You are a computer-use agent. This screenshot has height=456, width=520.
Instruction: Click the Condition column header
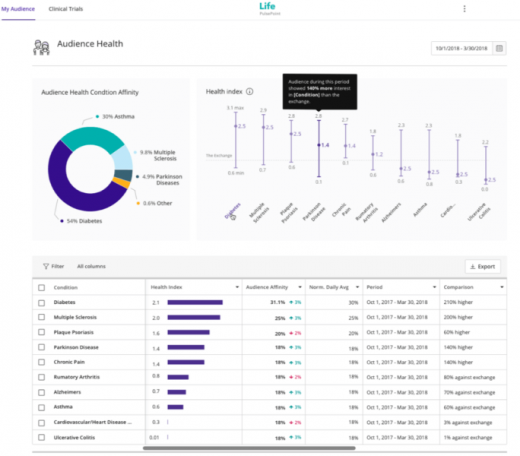tap(66, 287)
